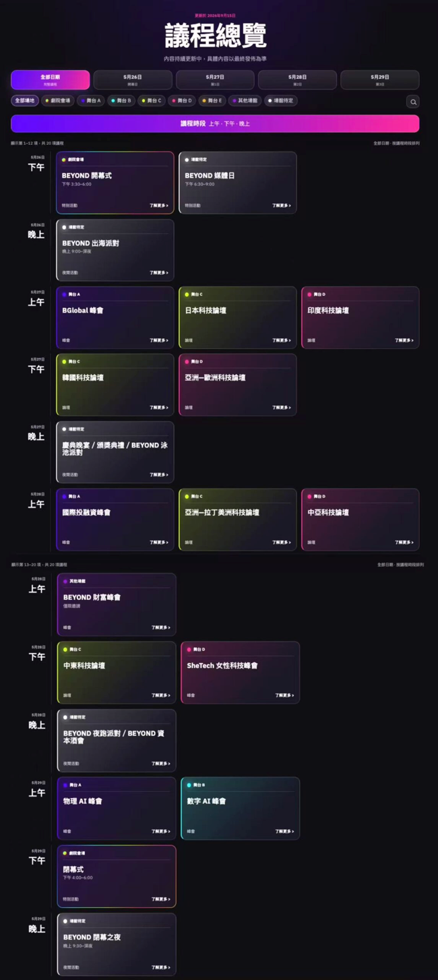The width and height of the screenshot is (438, 980).
Task: Open 了解更多 on BEYOND 開幕式 card
Action: pos(159,206)
